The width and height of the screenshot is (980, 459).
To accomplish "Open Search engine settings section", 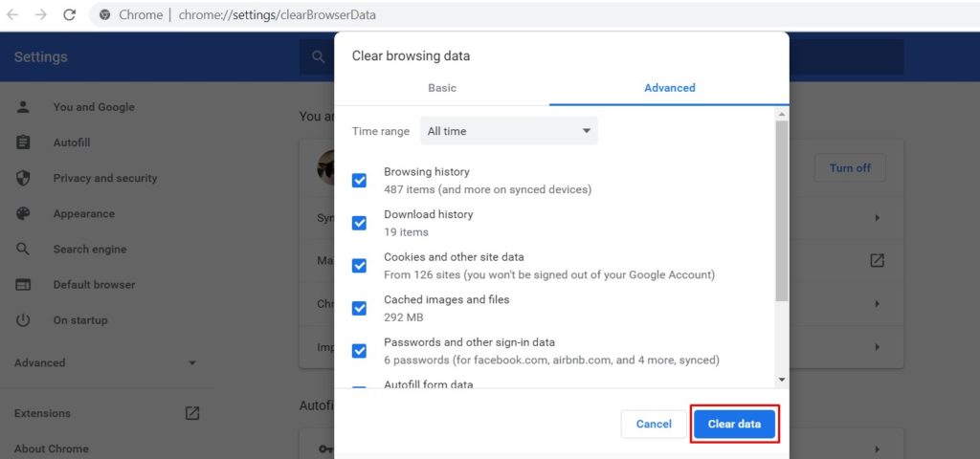I will [x=90, y=250].
